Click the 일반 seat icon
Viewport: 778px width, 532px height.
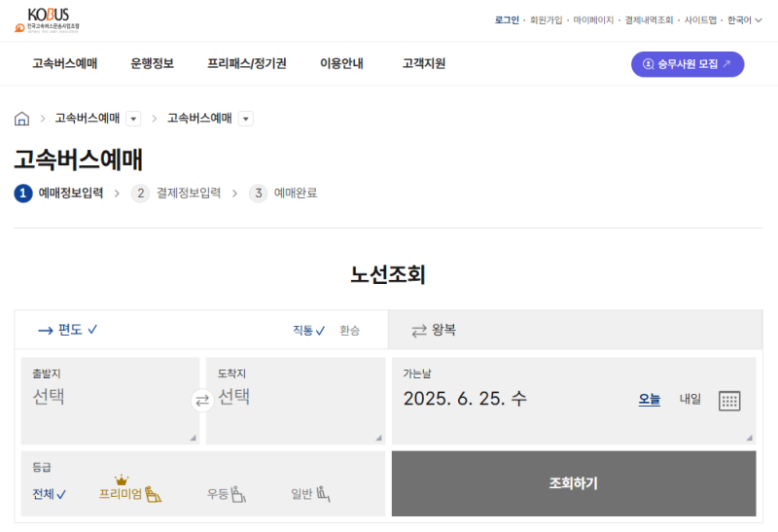pos(323,494)
